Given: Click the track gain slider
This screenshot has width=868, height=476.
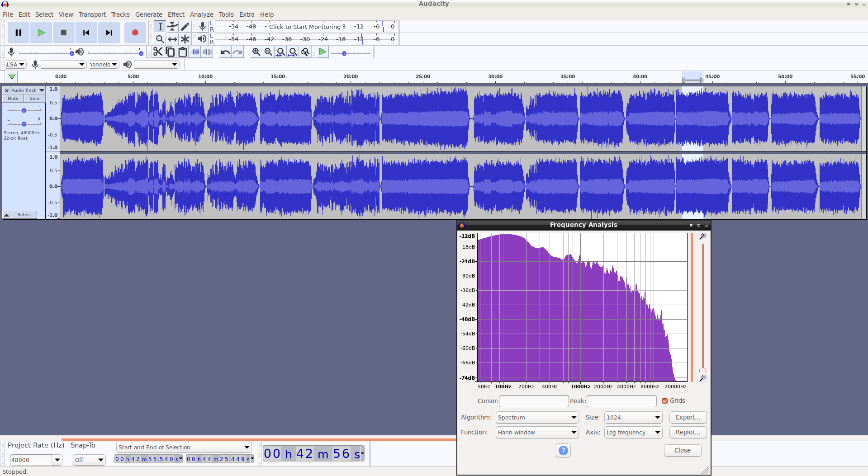Looking at the screenshot, I should coord(24,110).
